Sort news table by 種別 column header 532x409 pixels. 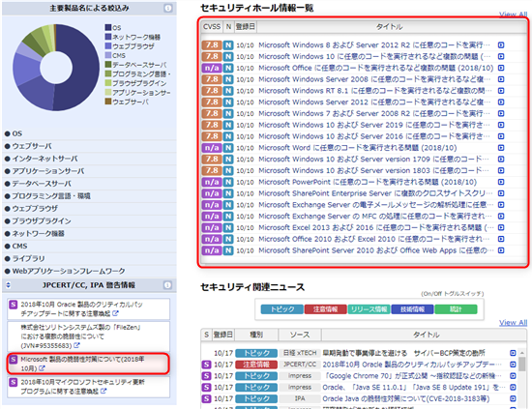point(256,335)
